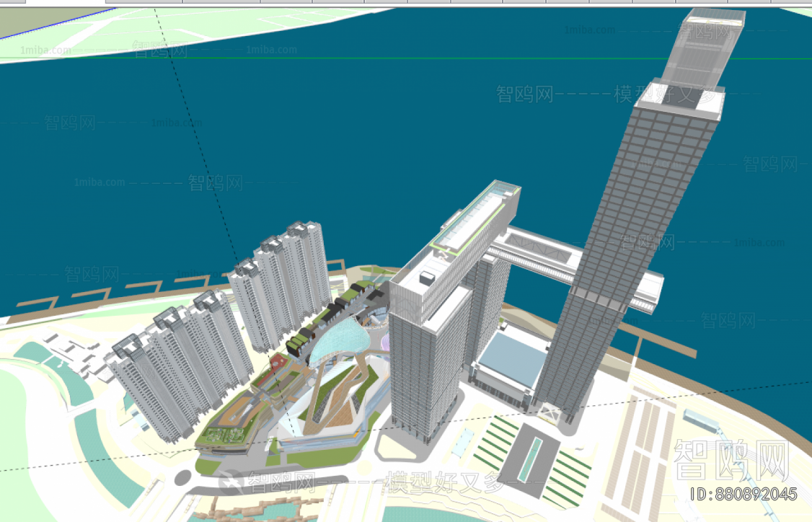
Task: Select the curved glass atrium roof
Action: point(339,341)
